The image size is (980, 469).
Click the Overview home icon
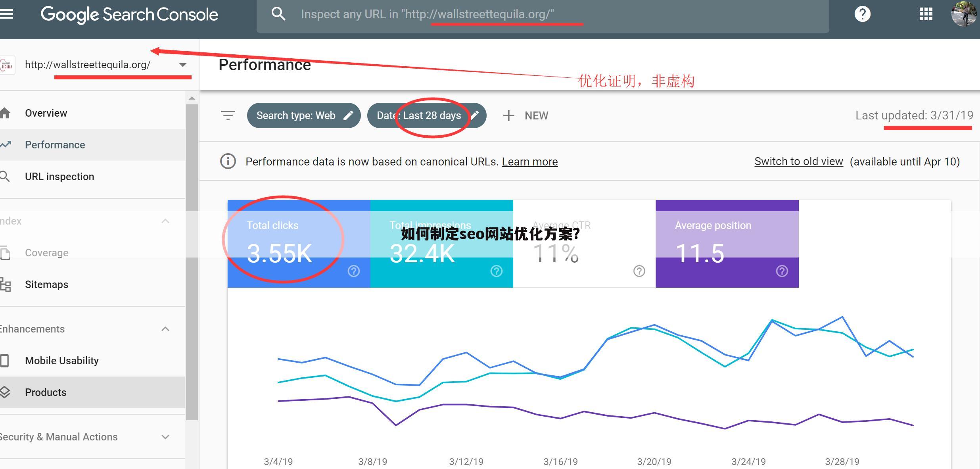[5, 113]
